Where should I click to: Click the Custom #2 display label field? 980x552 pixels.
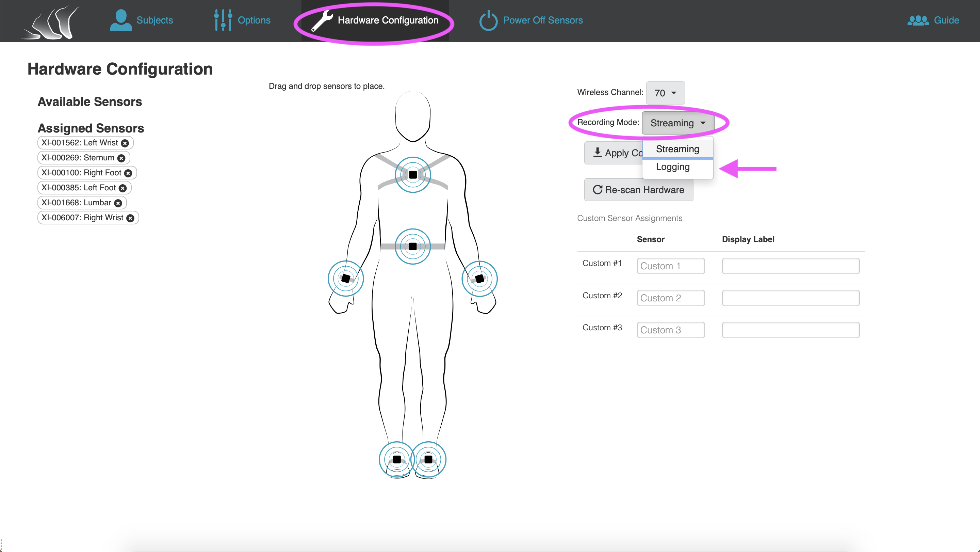pyautogui.click(x=790, y=298)
